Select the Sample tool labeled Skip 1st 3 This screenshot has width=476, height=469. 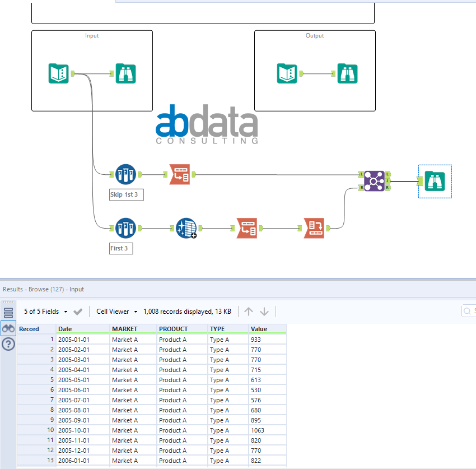point(125,174)
